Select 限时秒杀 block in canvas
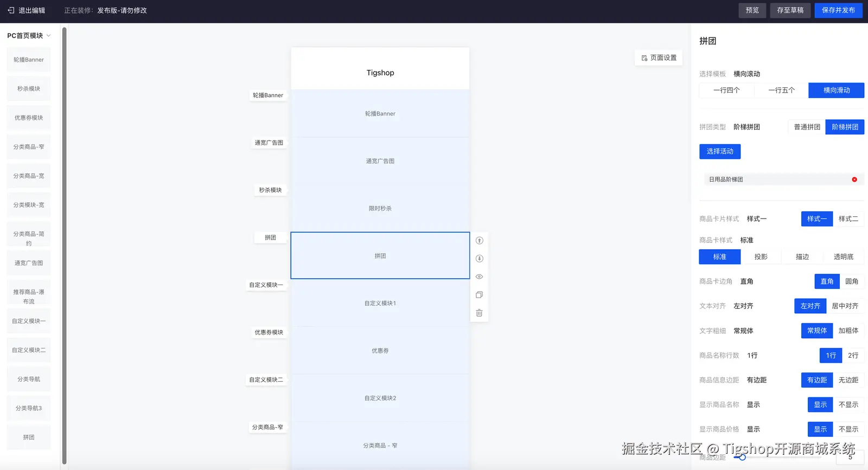Image resolution: width=868 pixels, height=470 pixels. [380, 208]
